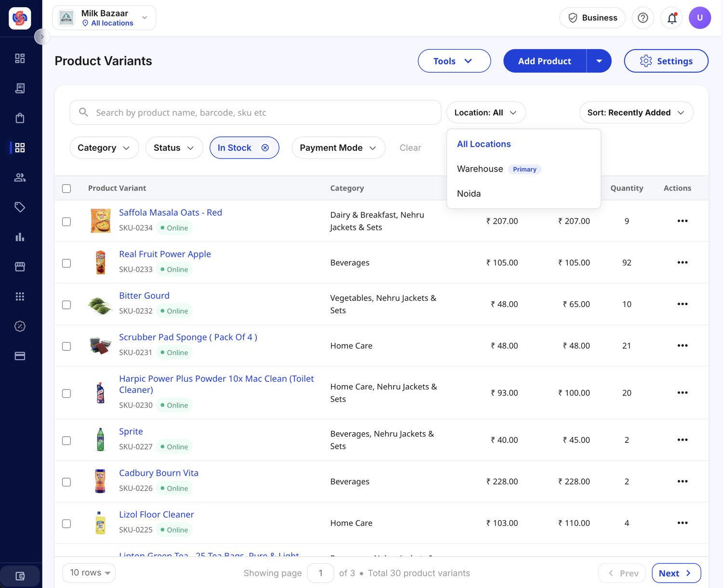Check the Lizol Floor Cleaner row
The height and width of the screenshot is (588, 723).
click(67, 523)
